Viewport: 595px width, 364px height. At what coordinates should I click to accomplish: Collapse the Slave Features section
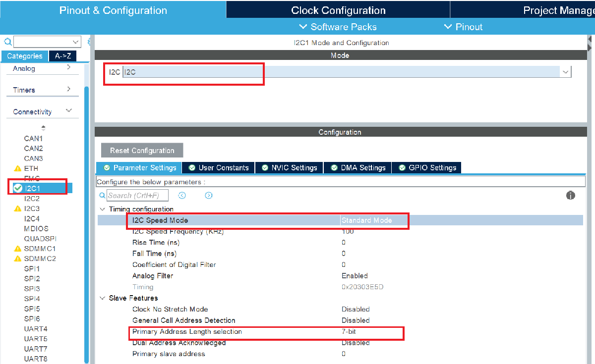click(x=103, y=298)
